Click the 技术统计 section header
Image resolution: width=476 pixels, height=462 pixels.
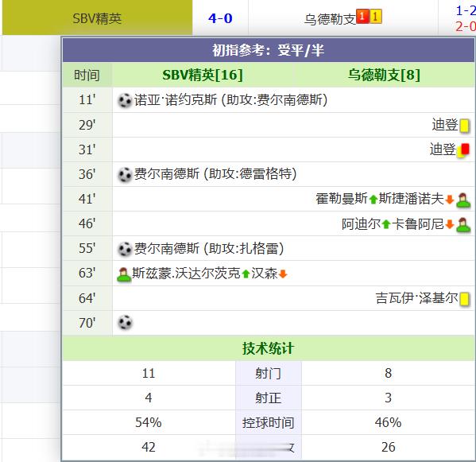[268, 348]
